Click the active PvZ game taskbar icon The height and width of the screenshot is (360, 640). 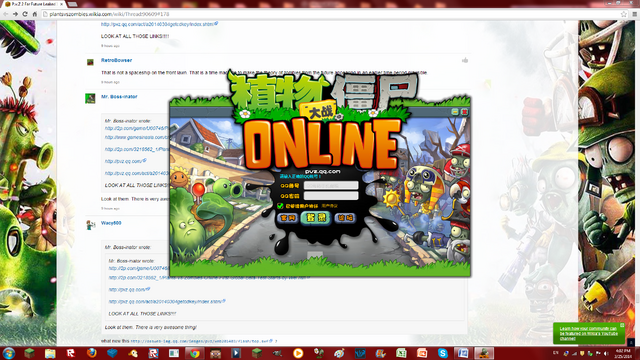(484, 353)
